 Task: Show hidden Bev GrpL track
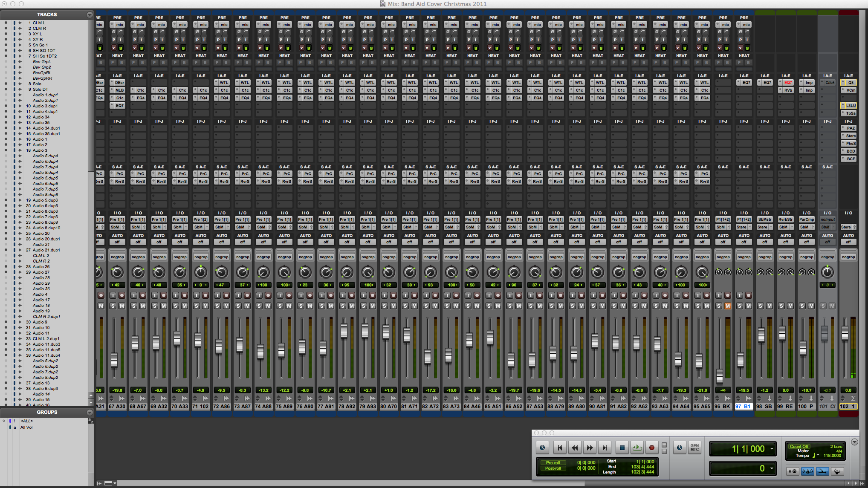pyautogui.click(x=6, y=62)
